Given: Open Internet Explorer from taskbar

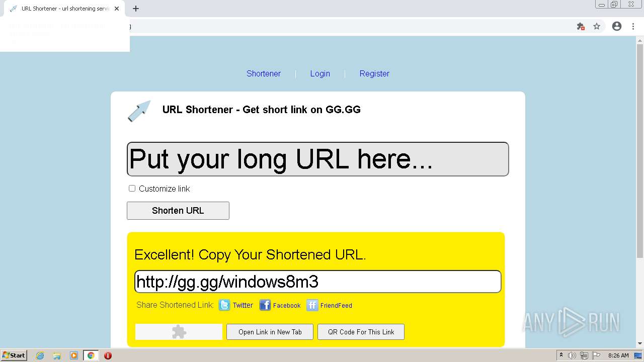Looking at the screenshot, I should point(40,355).
